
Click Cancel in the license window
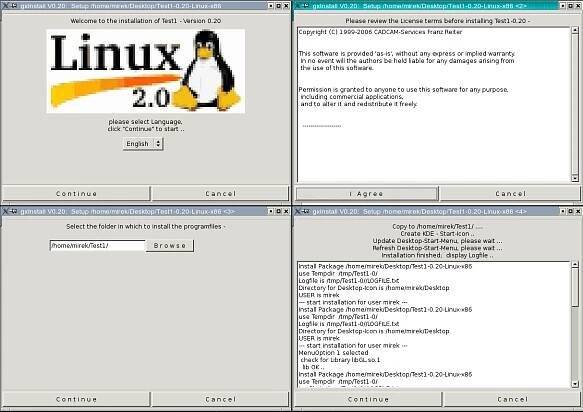(x=510, y=194)
